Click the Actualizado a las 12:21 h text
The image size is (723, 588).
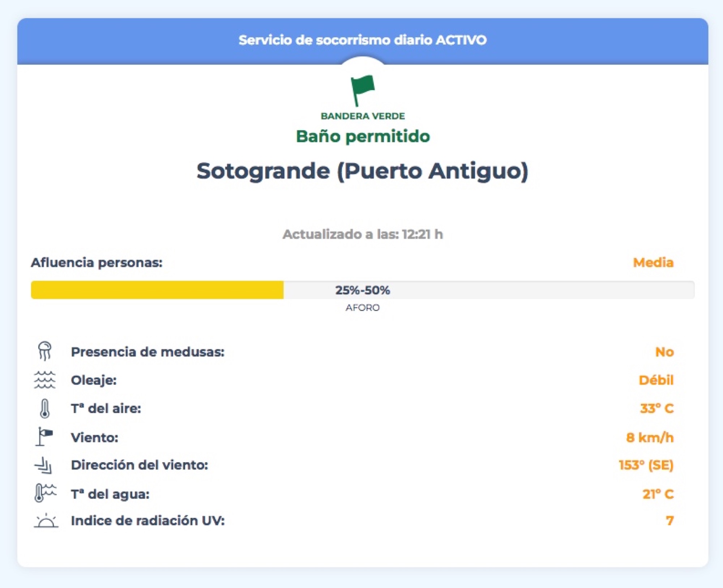(x=363, y=234)
